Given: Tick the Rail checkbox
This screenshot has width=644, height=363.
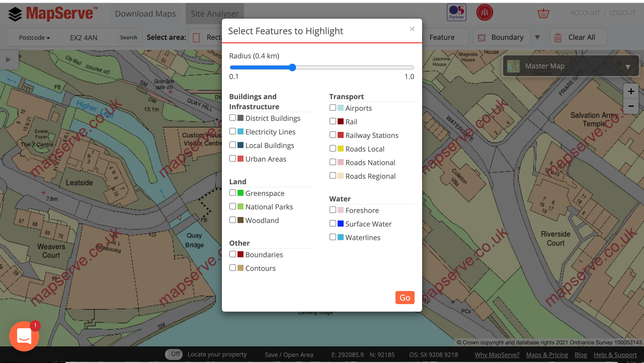Looking at the screenshot, I should tap(333, 121).
